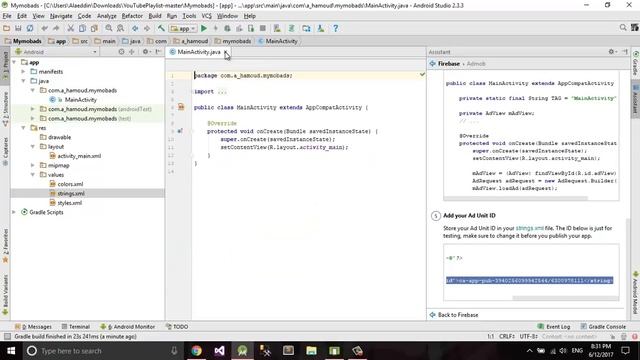Viewport: 640px width, 360px height.
Task: Expand the androidTest package node
Action: pyautogui.click(x=33, y=109)
